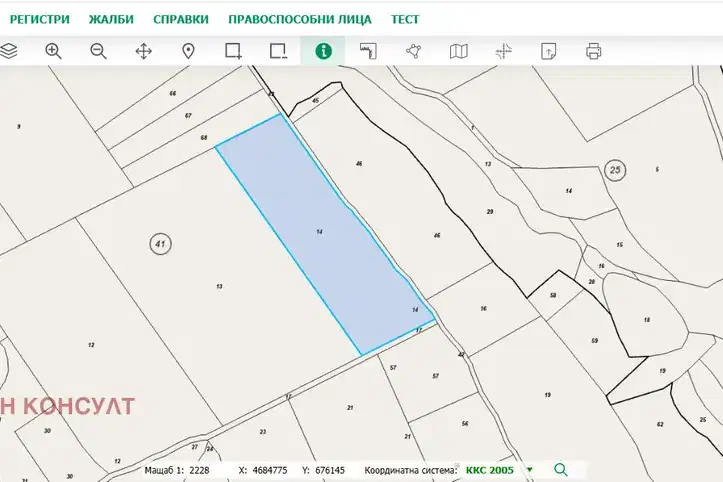The width and height of the screenshot is (723, 482).
Task: Click the Y coordinate value 676145
Action: click(x=330, y=470)
